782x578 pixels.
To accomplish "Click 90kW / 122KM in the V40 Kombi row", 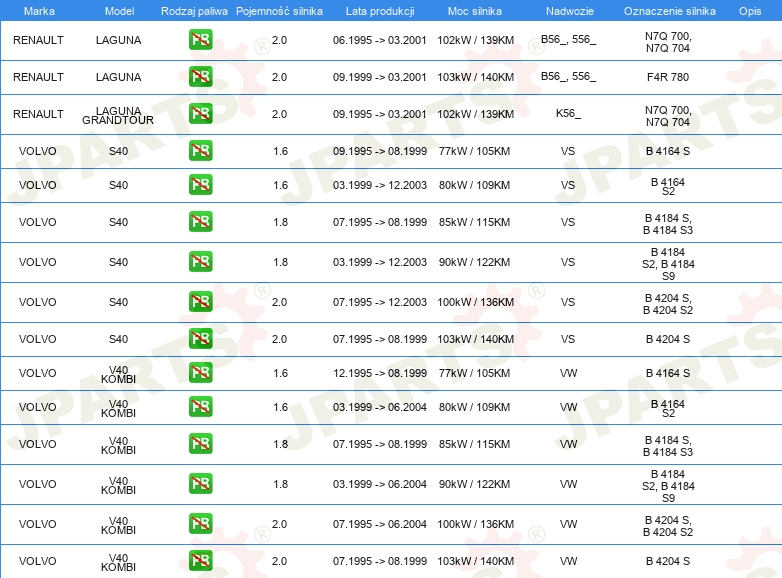I will 474,484.
